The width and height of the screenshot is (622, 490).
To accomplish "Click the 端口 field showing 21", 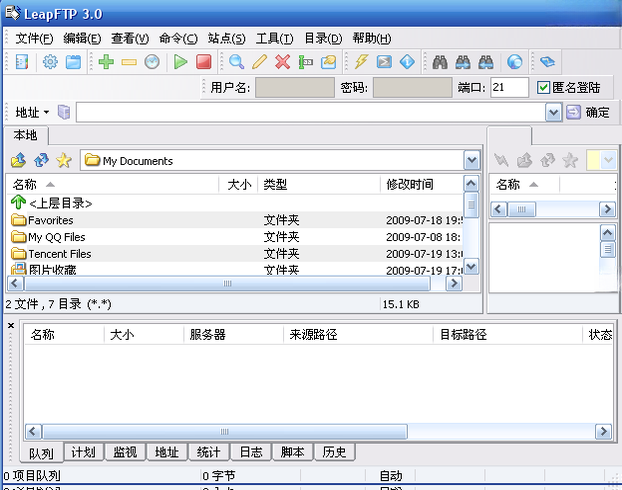I will [509, 88].
